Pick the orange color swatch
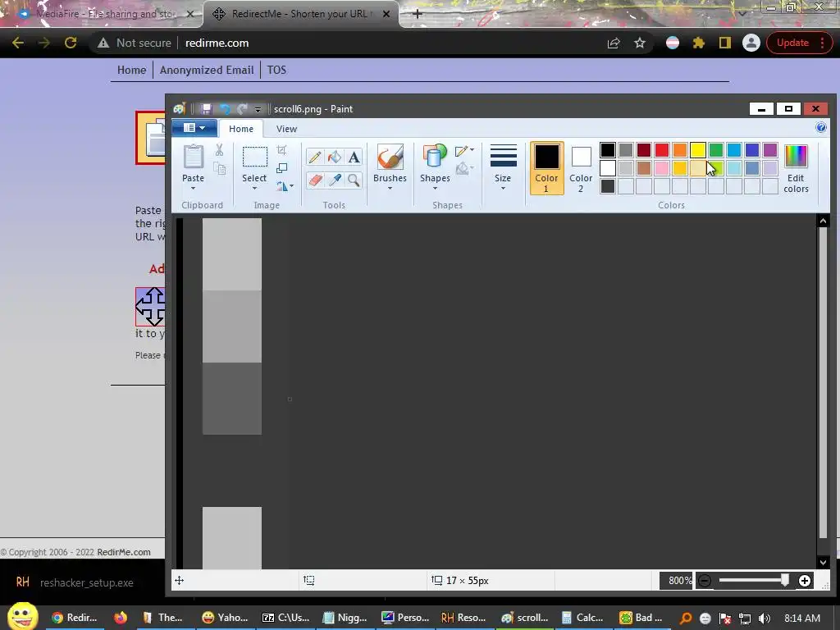This screenshot has height=630, width=840. (x=680, y=150)
